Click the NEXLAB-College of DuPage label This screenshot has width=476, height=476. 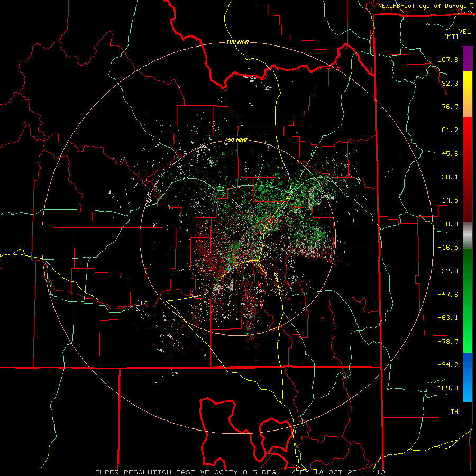[423, 6]
